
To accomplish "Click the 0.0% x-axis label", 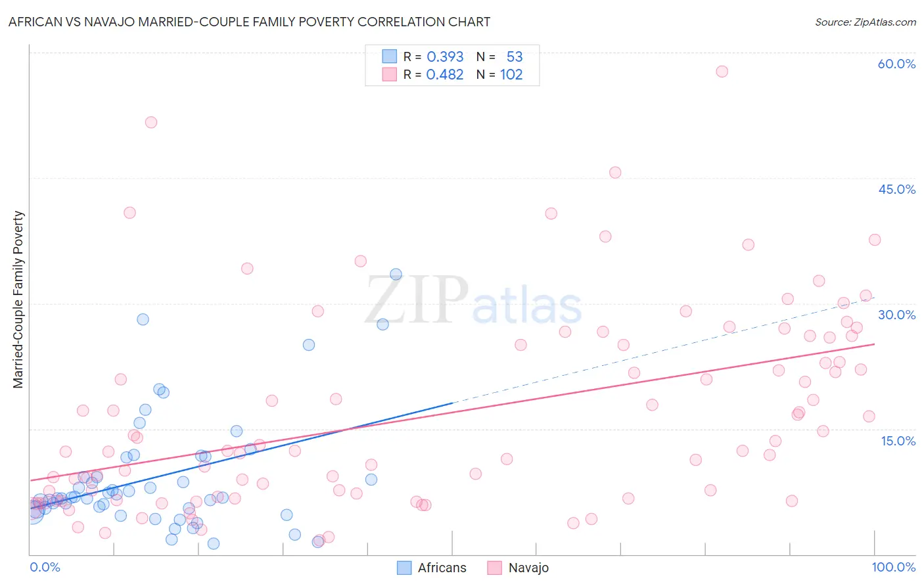I will pos(45,567).
